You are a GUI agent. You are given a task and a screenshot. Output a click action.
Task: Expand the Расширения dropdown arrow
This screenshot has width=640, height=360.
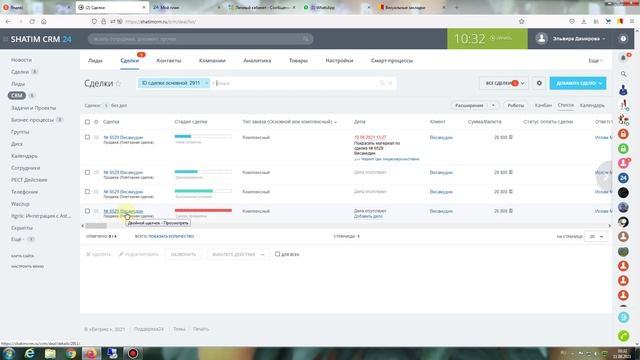(x=493, y=106)
